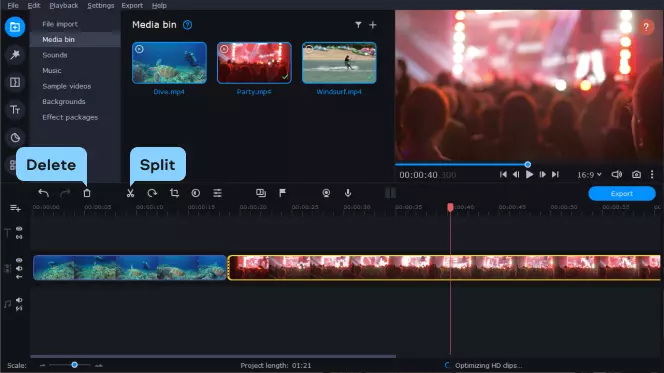Take snapshot with camera icon
This screenshot has width=664, height=373.
pyautogui.click(x=636, y=174)
